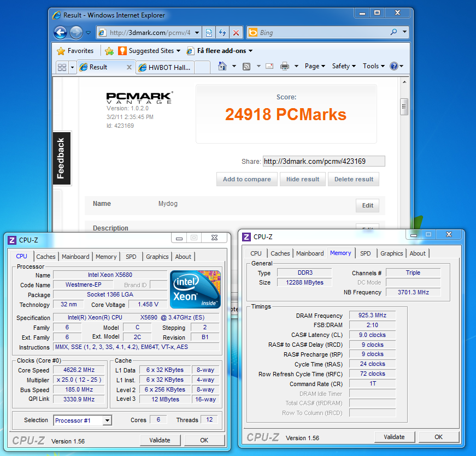Select Memory tab in left CPU-Z window
The height and width of the screenshot is (456, 476).
coord(106,257)
